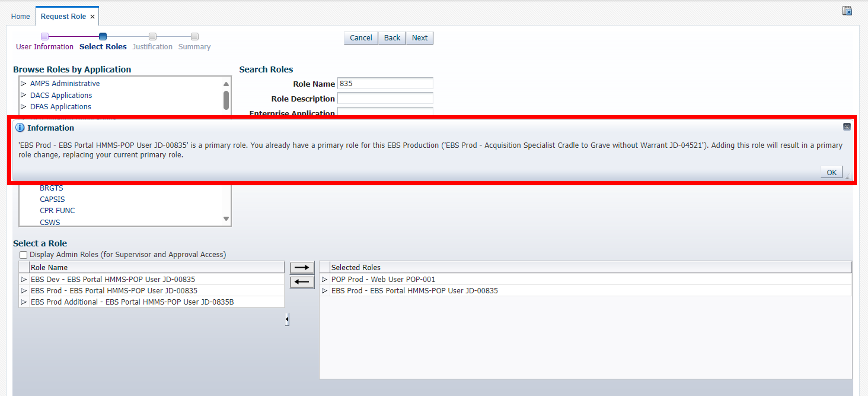Image resolution: width=868 pixels, height=396 pixels.
Task: Click OK in the Information dialog
Action: [x=831, y=172]
